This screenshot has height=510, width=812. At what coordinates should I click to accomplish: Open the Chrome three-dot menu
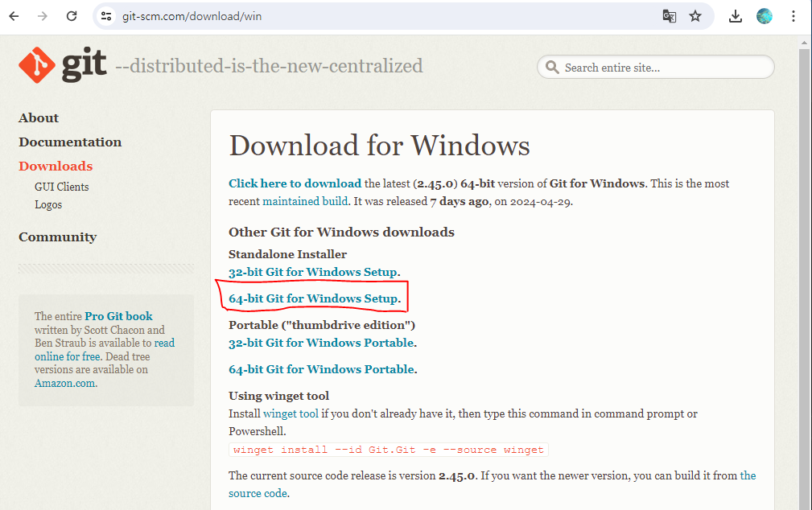point(793,16)
